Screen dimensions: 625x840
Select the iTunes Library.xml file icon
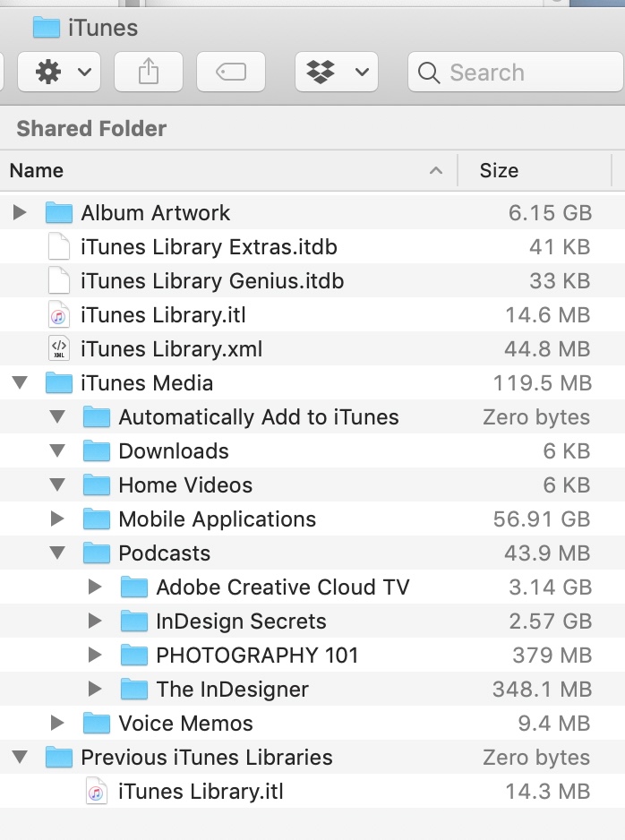[58, 349]
